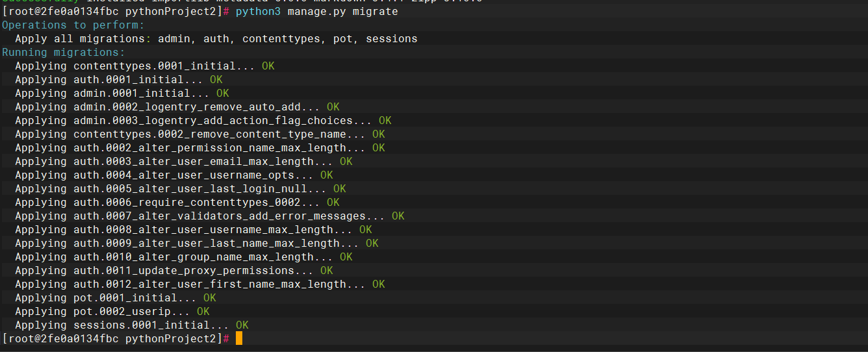Click the OK after contenttypes.0001_initial
Viewport: 868px width, 352px height.
coord(268,66)
